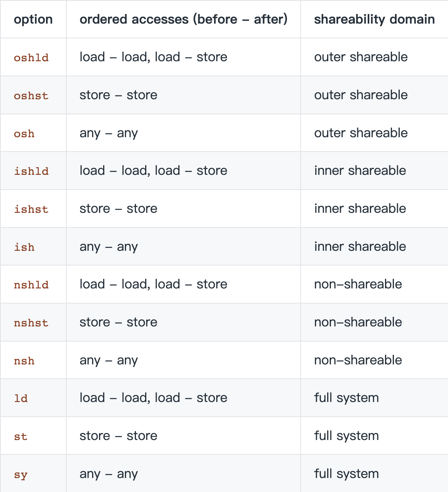Click "outer shareable" in the oshld row
Image resolution: width=448 pixels, height=492 pixels.
361,57
